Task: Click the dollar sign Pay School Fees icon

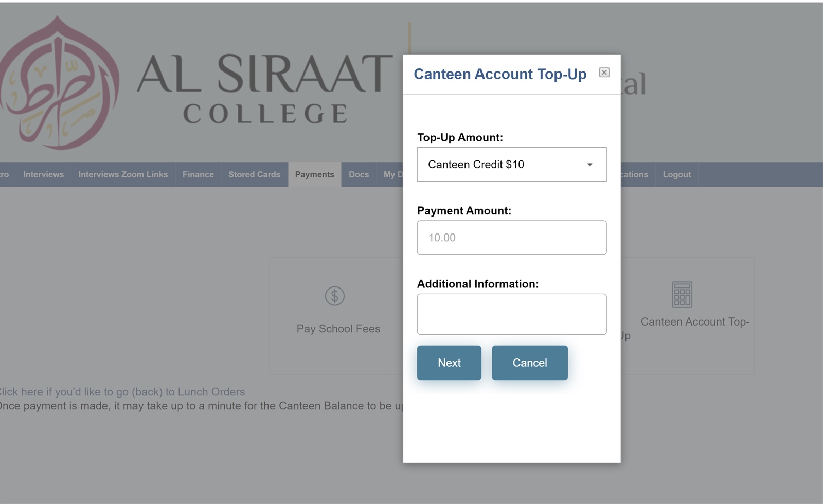Action: 334,296
